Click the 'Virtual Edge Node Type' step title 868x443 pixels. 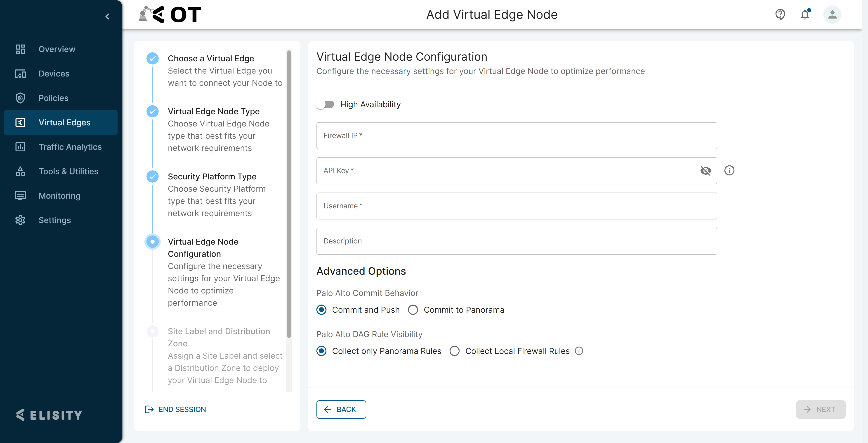[x=214, y=111]
